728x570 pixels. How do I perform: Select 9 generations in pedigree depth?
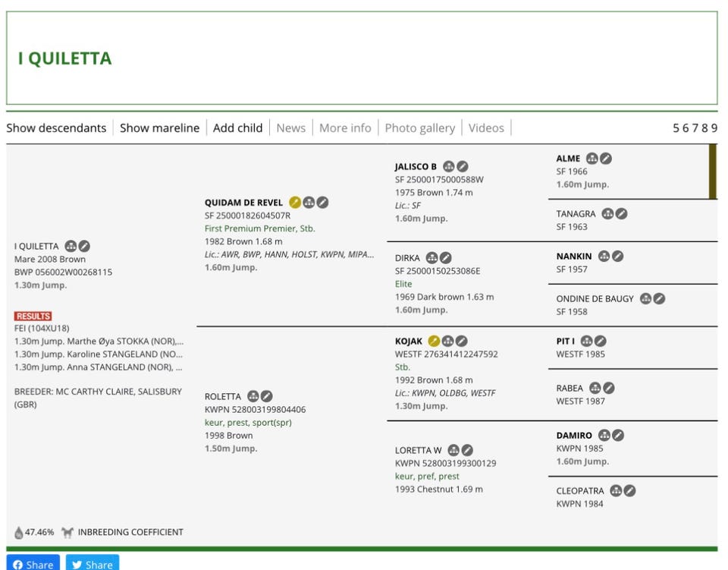[714, 128]
